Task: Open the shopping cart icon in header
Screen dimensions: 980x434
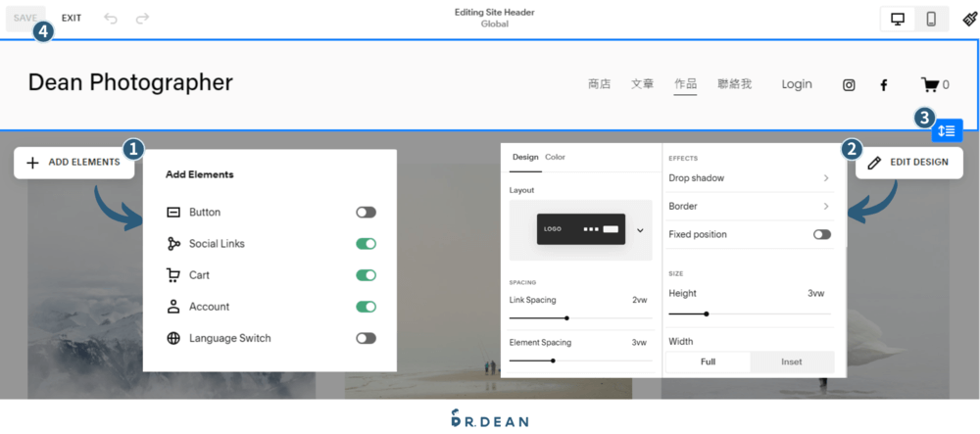Action: (930, 84)
